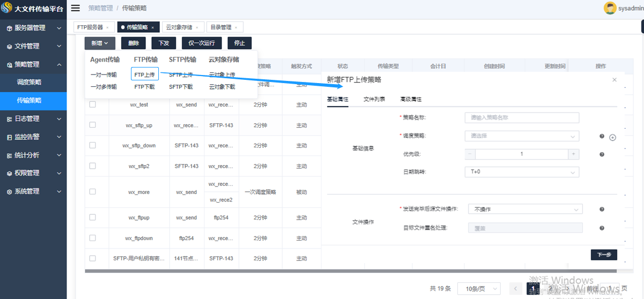Expand 日志管理 sidebar menu

click(x=33, y=118)
